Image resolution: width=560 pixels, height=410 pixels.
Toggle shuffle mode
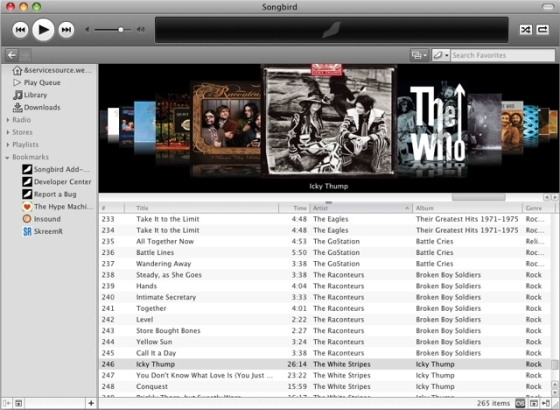tap(525, 30)
